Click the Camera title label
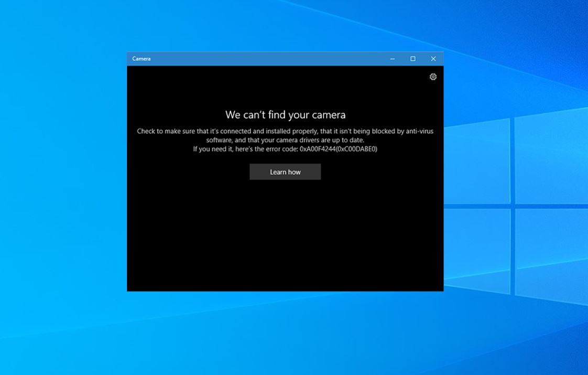The width and height of the screenshot is (588, 375). [x=141, y=59]
